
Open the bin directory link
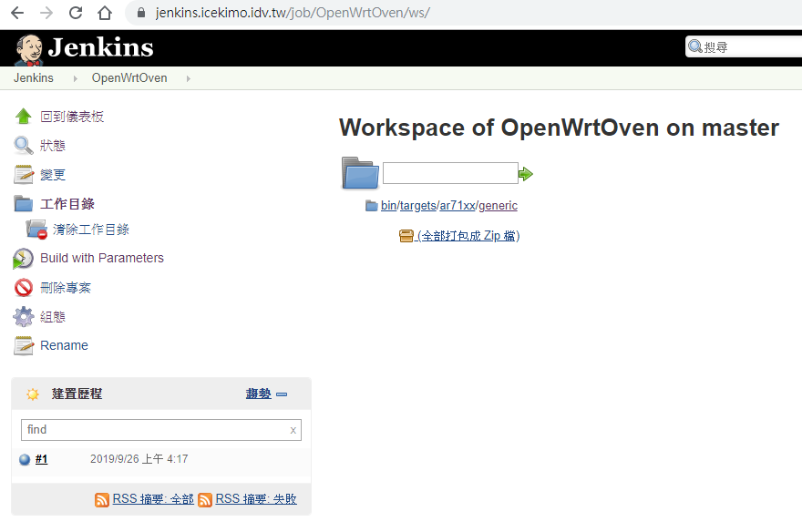pyautogui.click(x=389, y=206)
